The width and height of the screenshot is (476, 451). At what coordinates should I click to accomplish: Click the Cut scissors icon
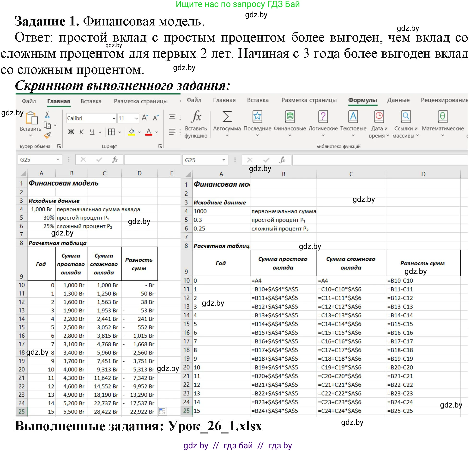[x=47, y=115]
